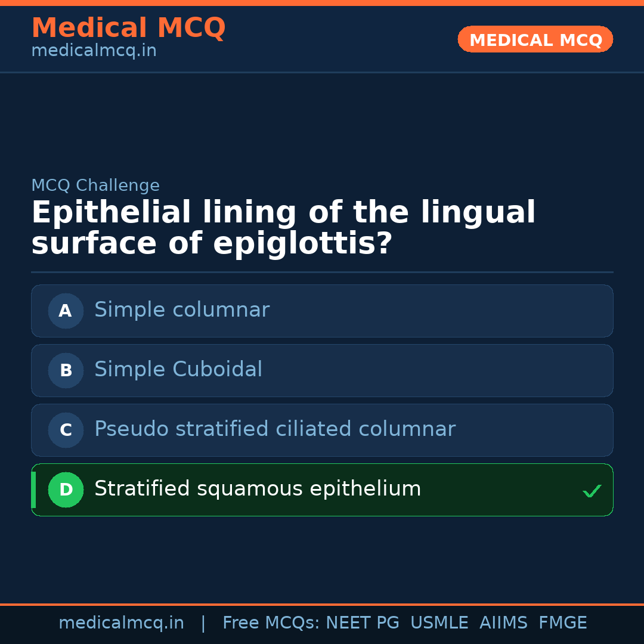Click the orange "Medical MCQ" site title
This screenshot has height=644, width=644.
(128, 28)
